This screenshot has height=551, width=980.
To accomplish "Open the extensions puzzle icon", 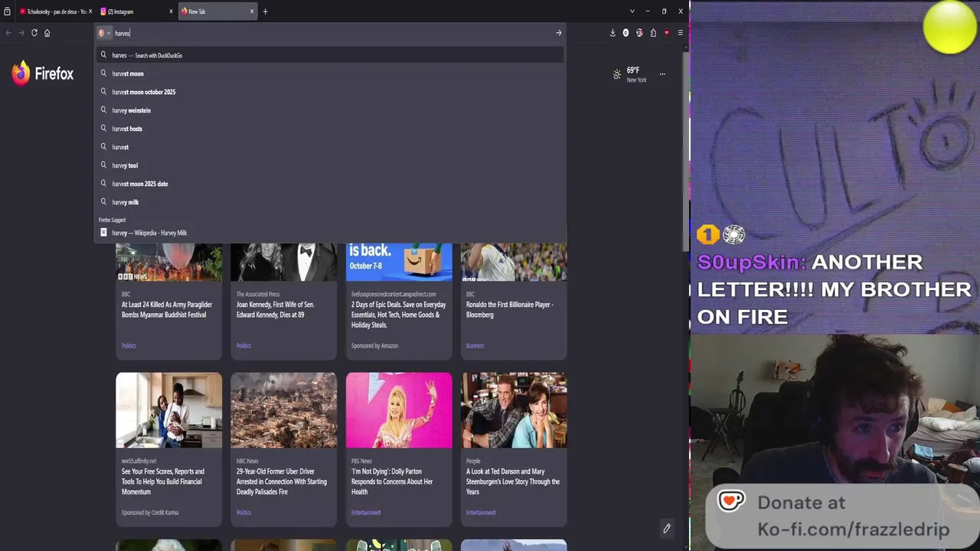I will click(x=653, y=33).
